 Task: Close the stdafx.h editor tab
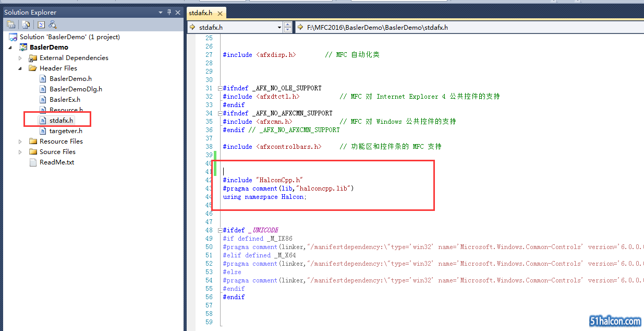click(220, 13)
